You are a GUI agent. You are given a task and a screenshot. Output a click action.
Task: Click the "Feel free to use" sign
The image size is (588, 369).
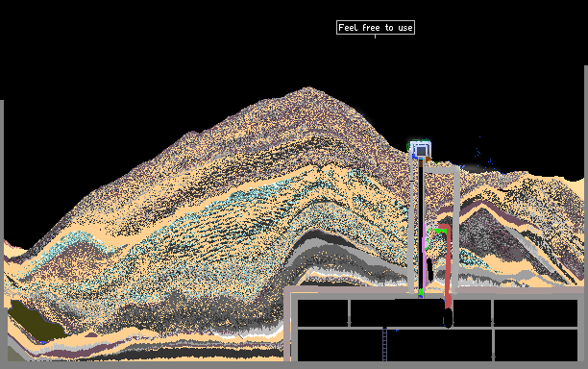point(376,27)
